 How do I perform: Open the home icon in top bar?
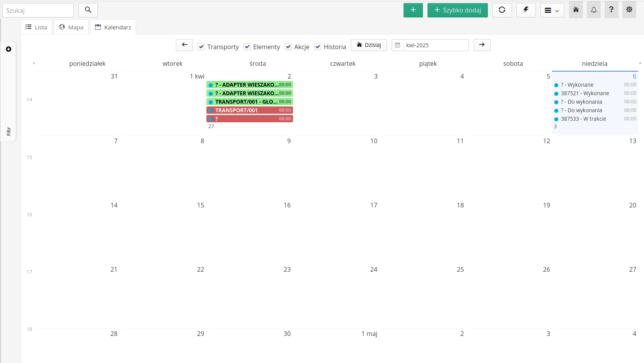coord(576,10)
